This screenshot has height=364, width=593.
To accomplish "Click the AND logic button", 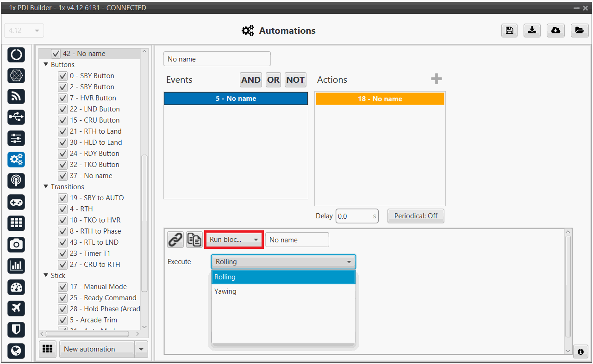I will [x=250, y=80].
